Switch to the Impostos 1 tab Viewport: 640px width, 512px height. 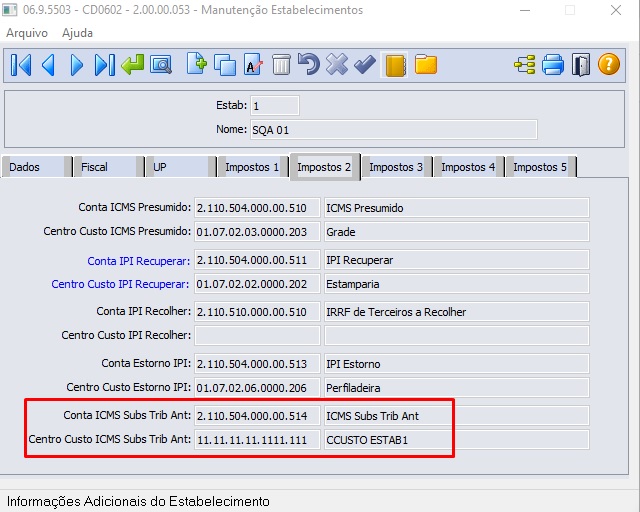point(252,167)
